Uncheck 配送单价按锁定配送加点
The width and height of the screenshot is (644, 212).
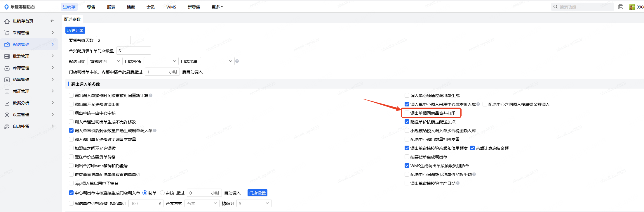click(407, 122)
